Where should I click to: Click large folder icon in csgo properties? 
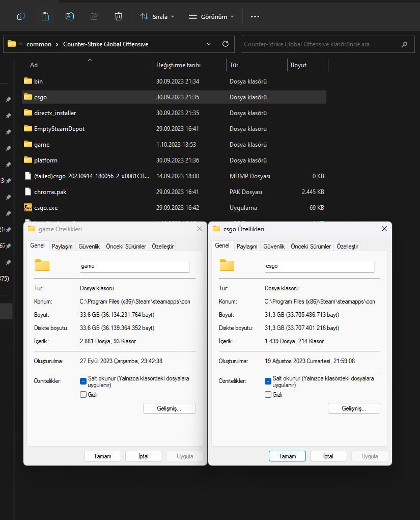[x=227, y=265]
